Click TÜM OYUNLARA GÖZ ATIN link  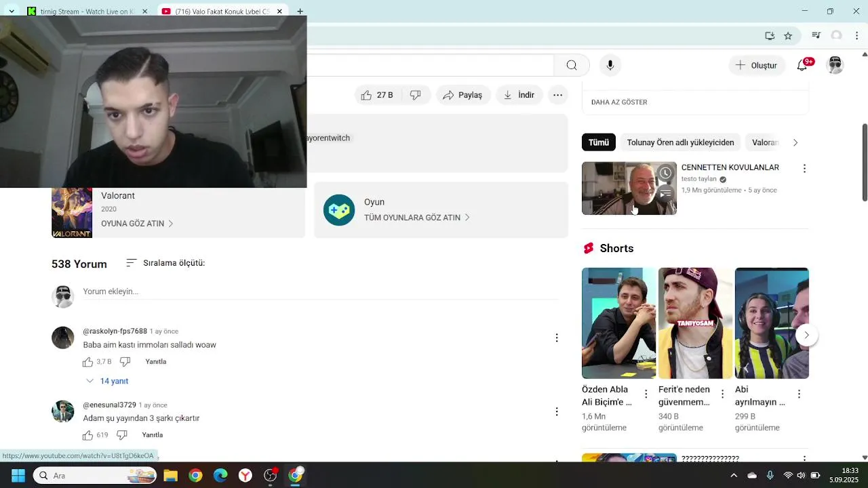click(x=417, y=218)
